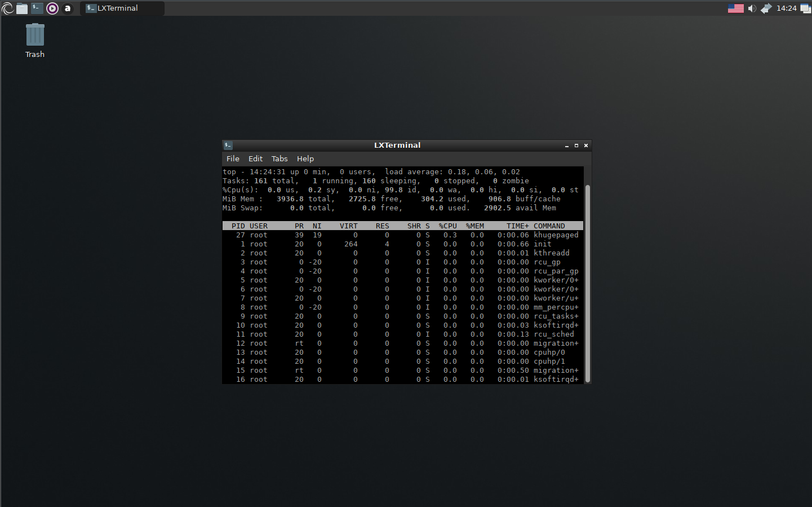Click the 'rcu_gp' command text
812x507 pixels.
tap(547, 262)
